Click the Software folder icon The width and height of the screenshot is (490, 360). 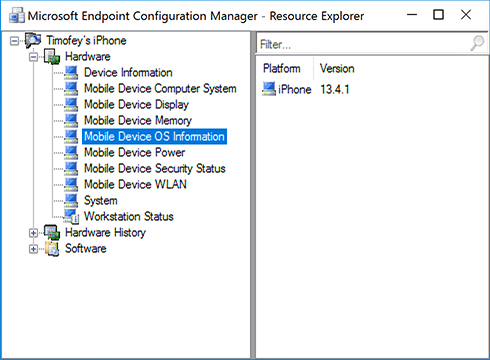52,249
